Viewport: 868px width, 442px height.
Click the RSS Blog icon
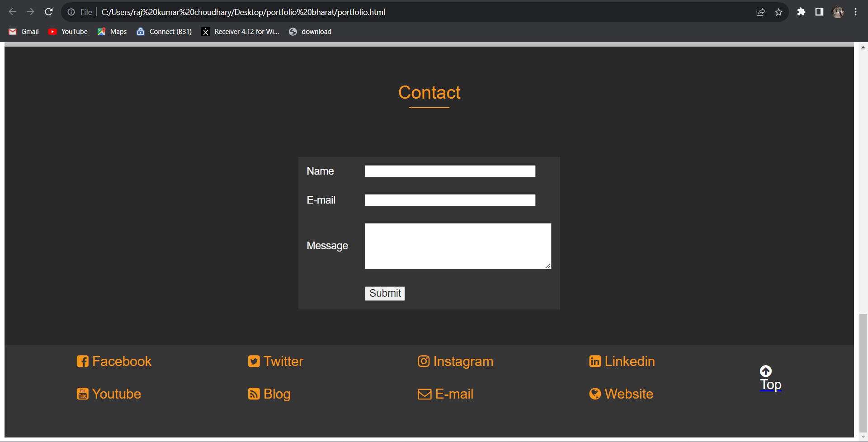254,394
